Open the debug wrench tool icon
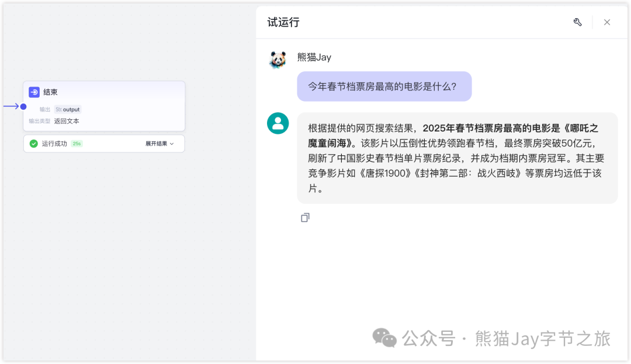631x364 pixels. [577, 22]
